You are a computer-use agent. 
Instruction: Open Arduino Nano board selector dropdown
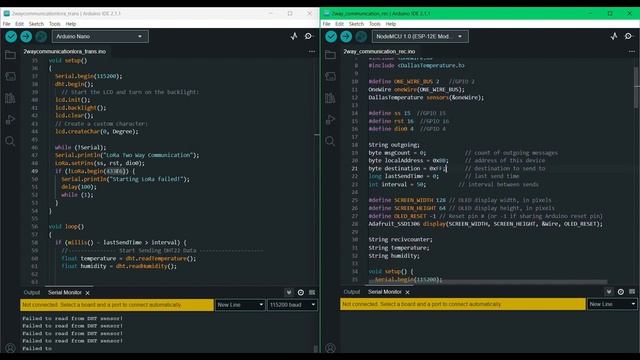click(100, 36)
